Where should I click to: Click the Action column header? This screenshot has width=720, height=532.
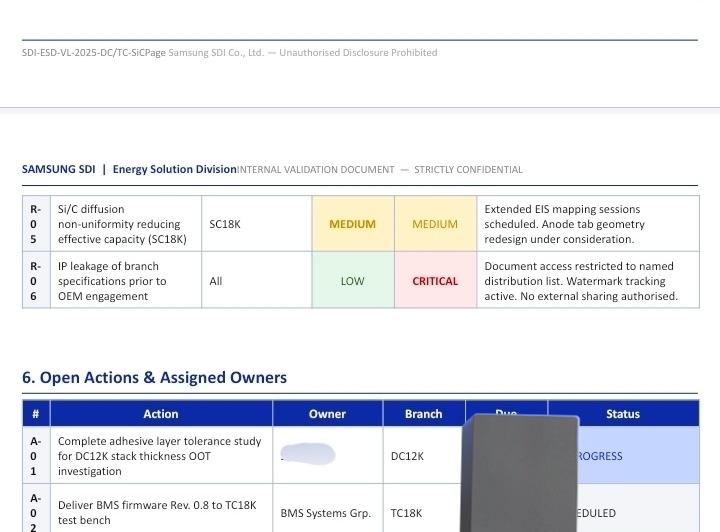pos(161,413)
